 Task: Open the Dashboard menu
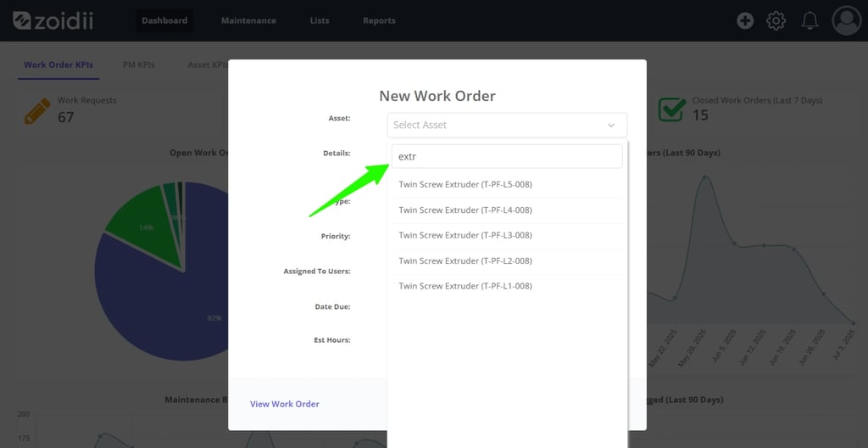point(164,20)
